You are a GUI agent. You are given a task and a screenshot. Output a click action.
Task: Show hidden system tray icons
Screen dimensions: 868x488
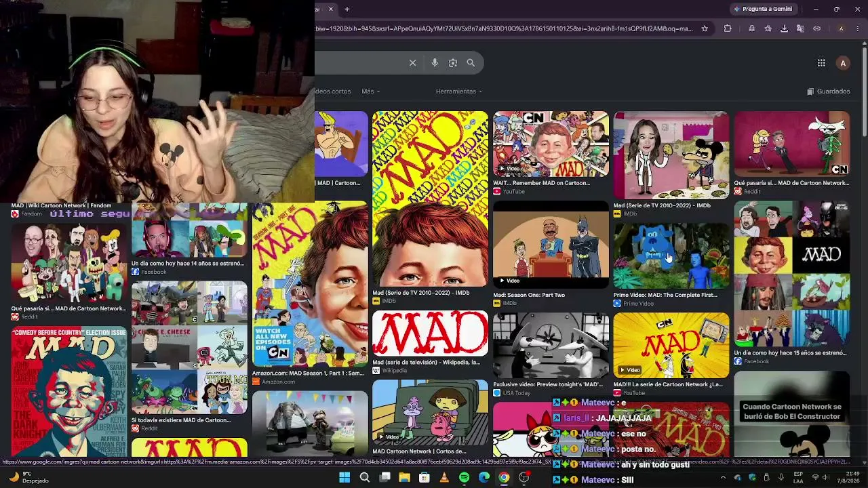point(723,477)
